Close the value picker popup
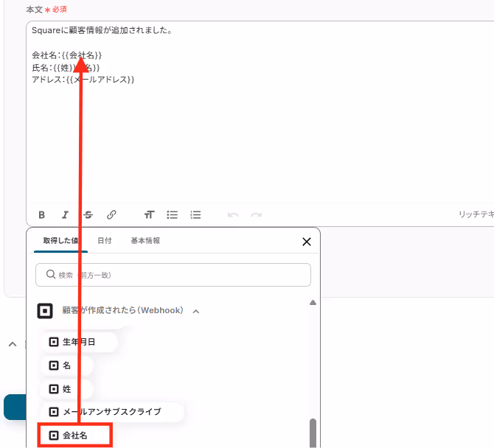This screenshot has height=448, width=494. (x=307, y=242)
